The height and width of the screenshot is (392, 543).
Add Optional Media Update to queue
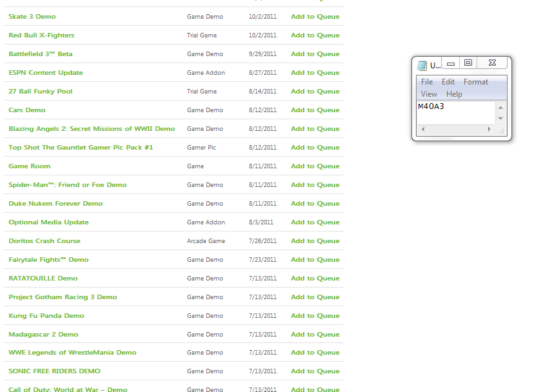315,222
